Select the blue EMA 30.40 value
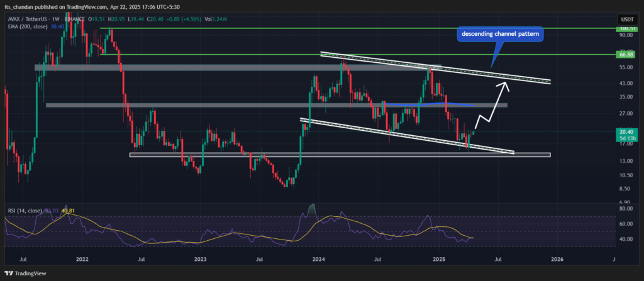Image resolution: width=644 pixels, height=281 pixels. click(57, 27)
